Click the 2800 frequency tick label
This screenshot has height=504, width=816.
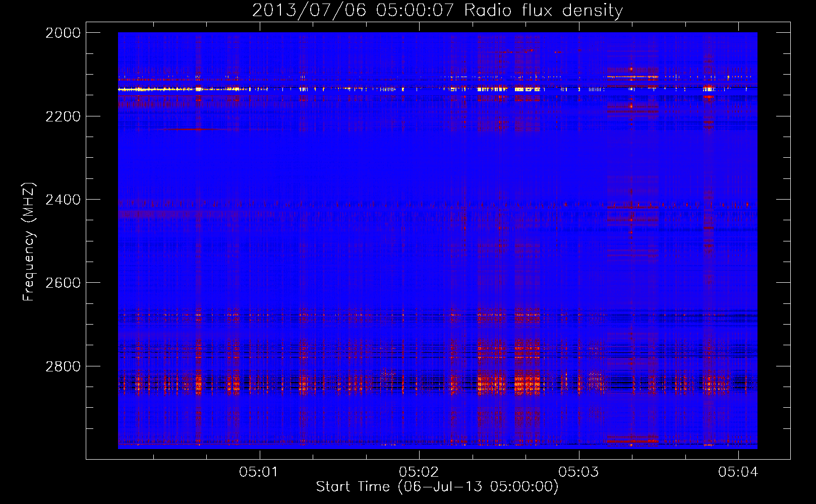[x=63, y=366]
